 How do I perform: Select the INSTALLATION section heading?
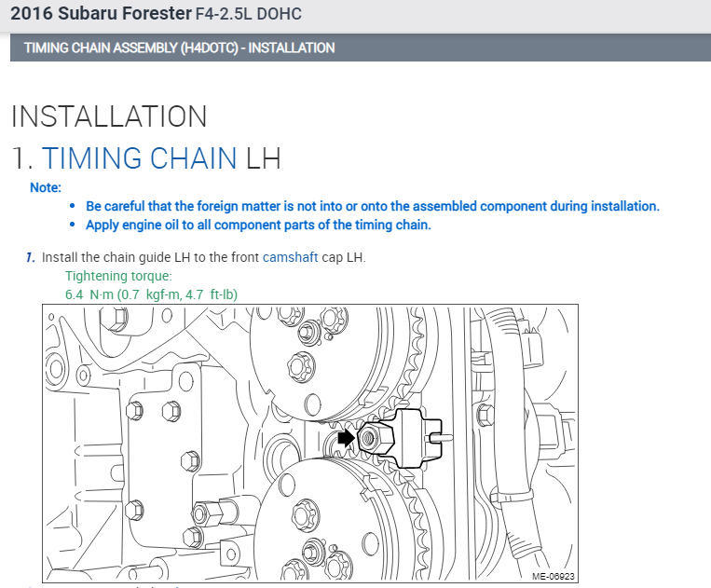[109, 116]
